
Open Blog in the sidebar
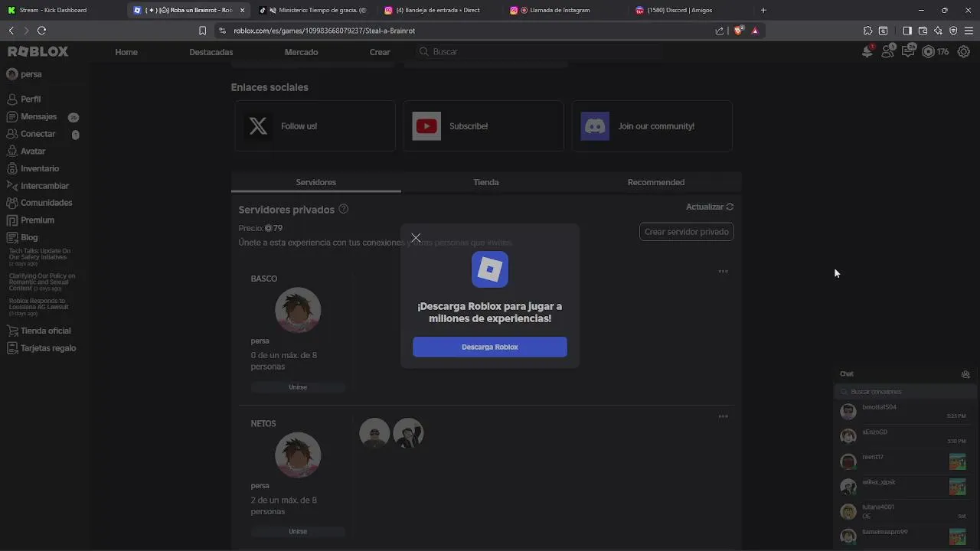point(22,237)
